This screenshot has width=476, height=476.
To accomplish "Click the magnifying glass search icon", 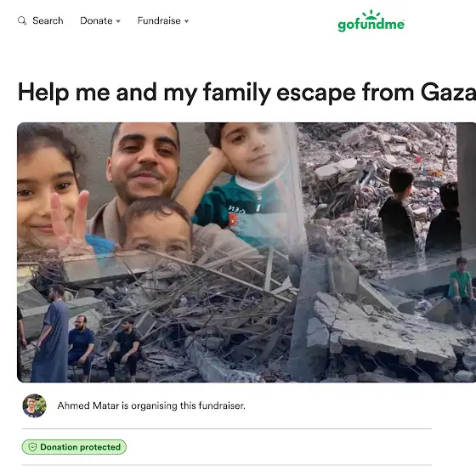I will coord(22,20).
